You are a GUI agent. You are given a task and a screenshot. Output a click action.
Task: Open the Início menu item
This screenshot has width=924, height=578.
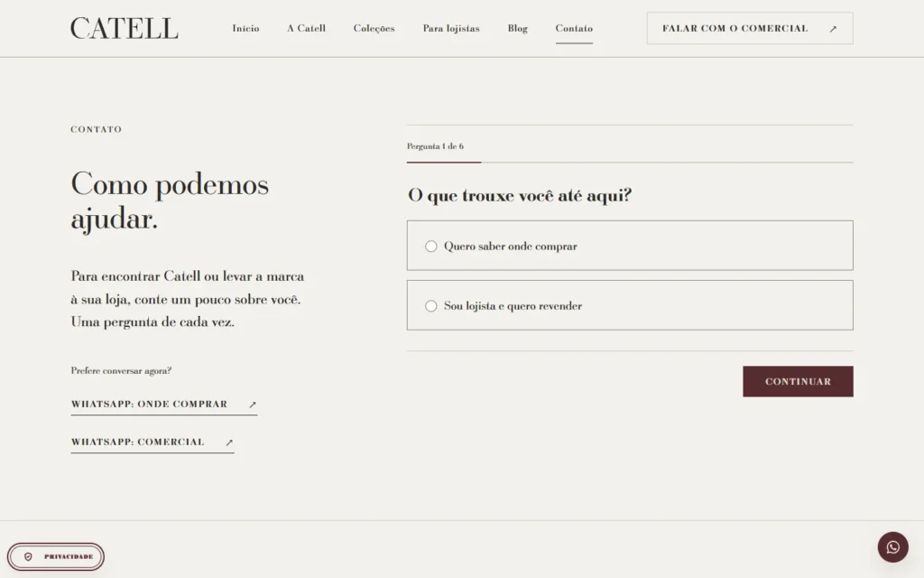[245, 28]
